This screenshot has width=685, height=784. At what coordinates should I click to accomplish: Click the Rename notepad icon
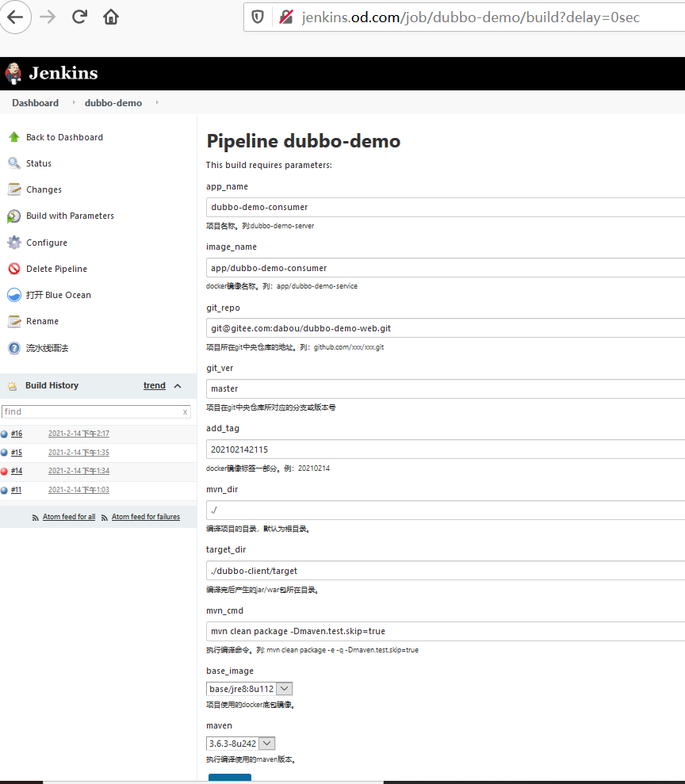pyautogui.click(x=14, y=321)
